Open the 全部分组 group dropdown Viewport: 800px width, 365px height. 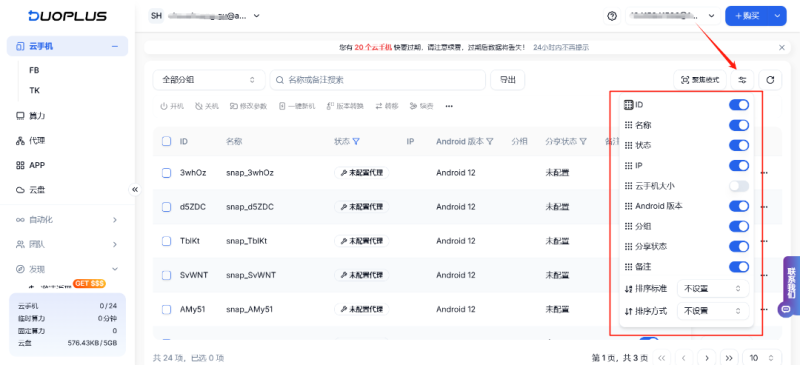pyautogui.click(x=209, y=80)
